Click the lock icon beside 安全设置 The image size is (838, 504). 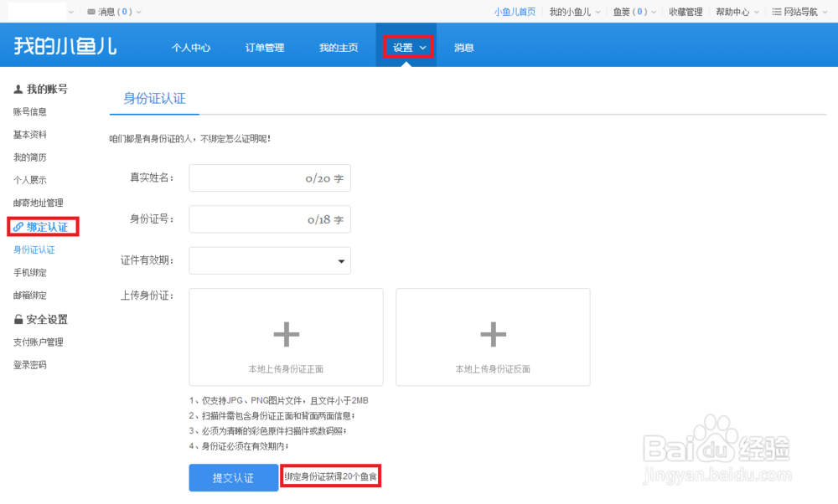pyautogui.click(x=18, y=319)
